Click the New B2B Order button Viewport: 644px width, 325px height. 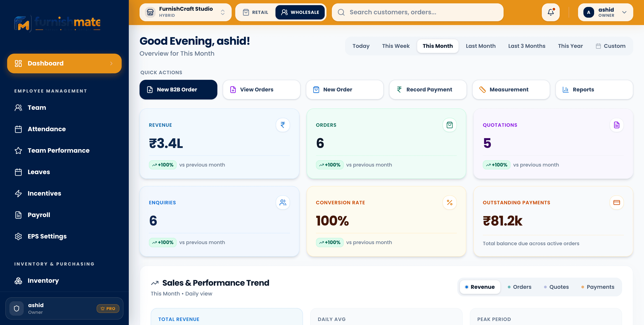[x=178, y=89]
